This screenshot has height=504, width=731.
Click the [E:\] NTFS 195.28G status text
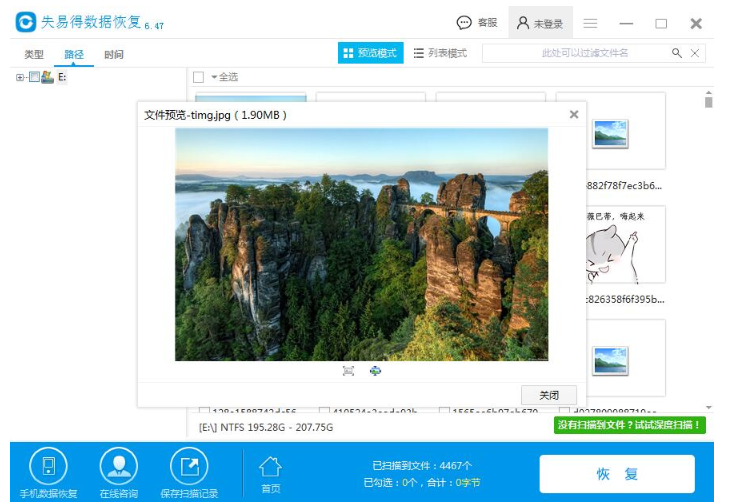[x=266, y=427]
